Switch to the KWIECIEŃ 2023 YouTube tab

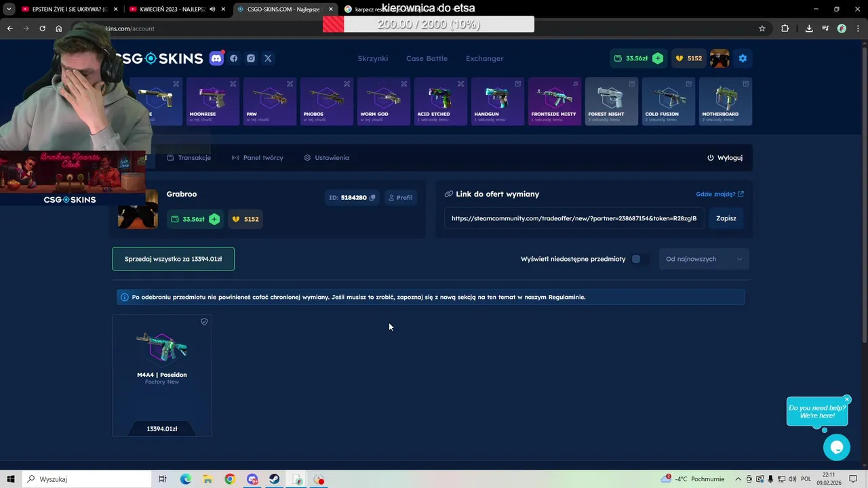click(x=175, y=9)
